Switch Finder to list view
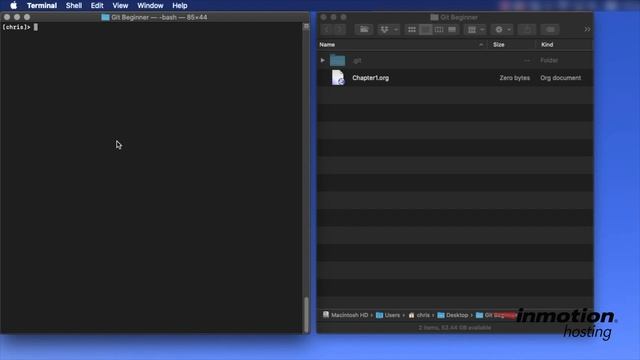Image resolution: width=640 pixels, height=360 pixels. pyautogui.click(x=425, y=29)
